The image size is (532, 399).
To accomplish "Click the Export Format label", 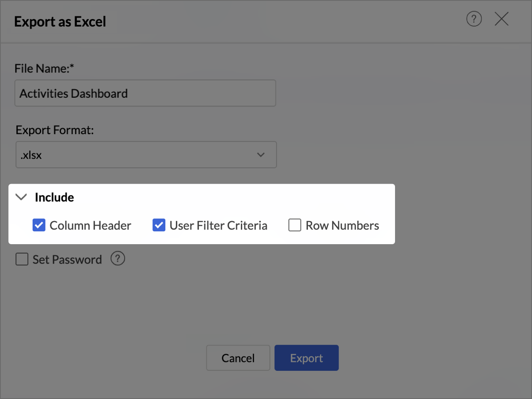I will 55,130.
